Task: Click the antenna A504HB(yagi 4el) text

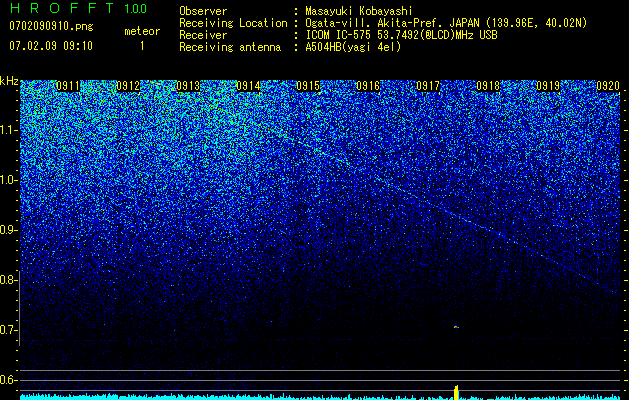Action: [x=353, y=47]
